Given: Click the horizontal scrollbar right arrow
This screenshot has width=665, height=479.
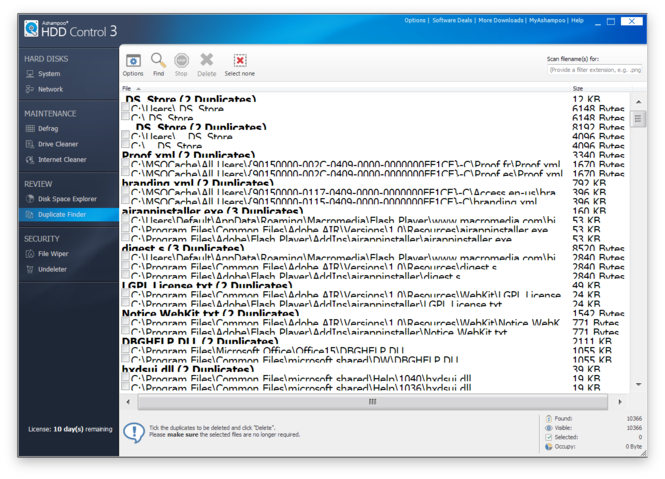Looking at the screenshot, I should click(x=620, y=402).
